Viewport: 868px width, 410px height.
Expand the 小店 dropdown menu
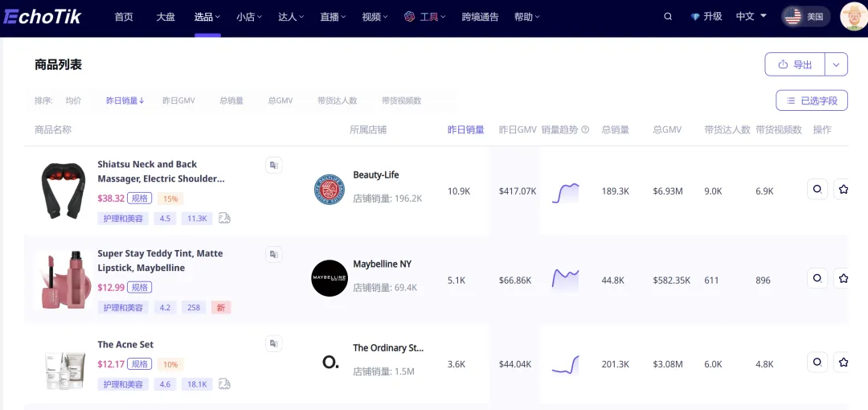249,17
